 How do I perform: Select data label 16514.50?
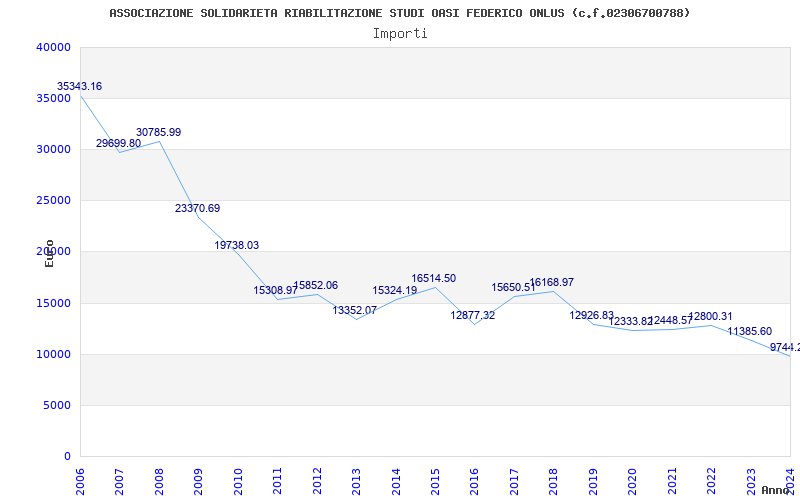point(434,279)
